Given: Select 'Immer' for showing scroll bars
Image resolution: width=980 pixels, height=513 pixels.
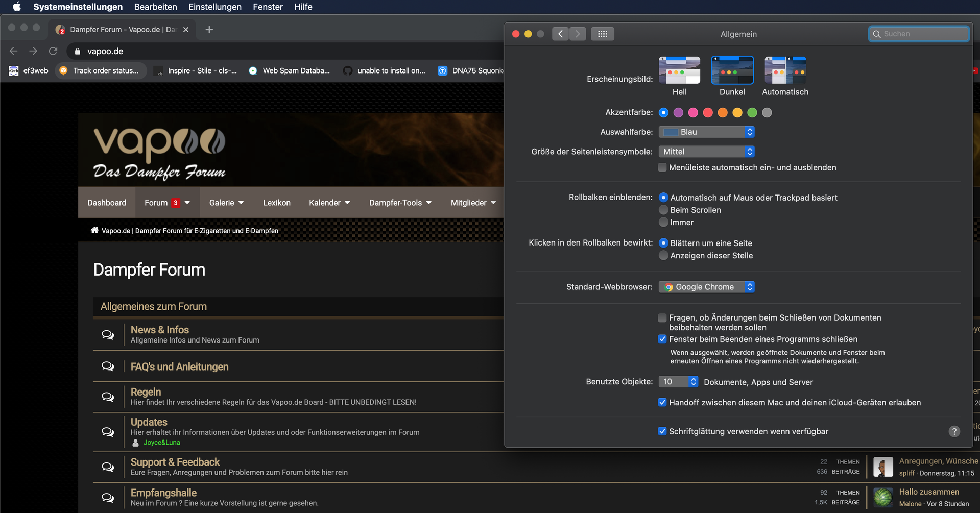Looking at the screenshot, I should 663,222.
